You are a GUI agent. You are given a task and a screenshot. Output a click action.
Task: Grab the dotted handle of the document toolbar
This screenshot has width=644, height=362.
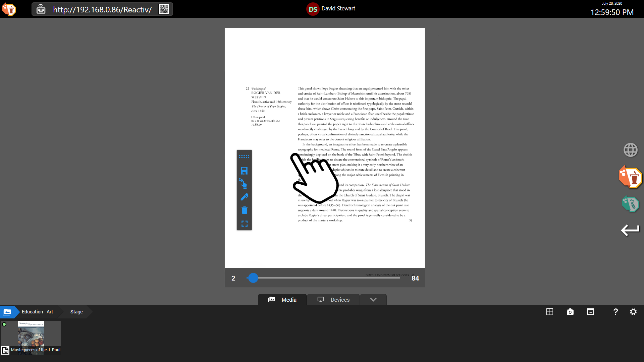point(244,157)
